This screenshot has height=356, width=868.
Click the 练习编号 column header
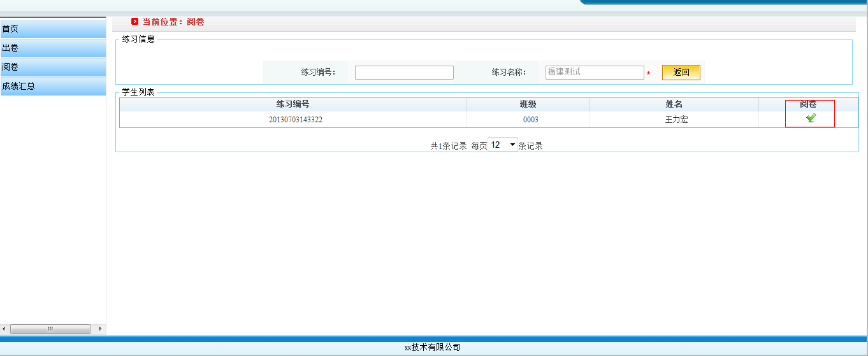(x=293, y=104)
